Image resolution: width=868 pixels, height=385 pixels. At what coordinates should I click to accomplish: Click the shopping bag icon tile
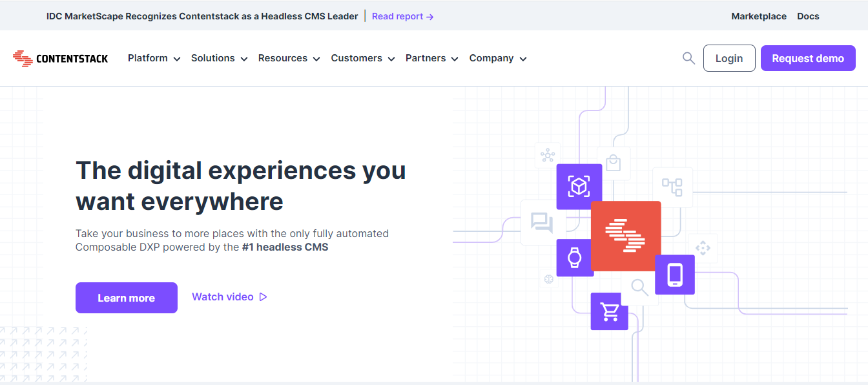613,162
